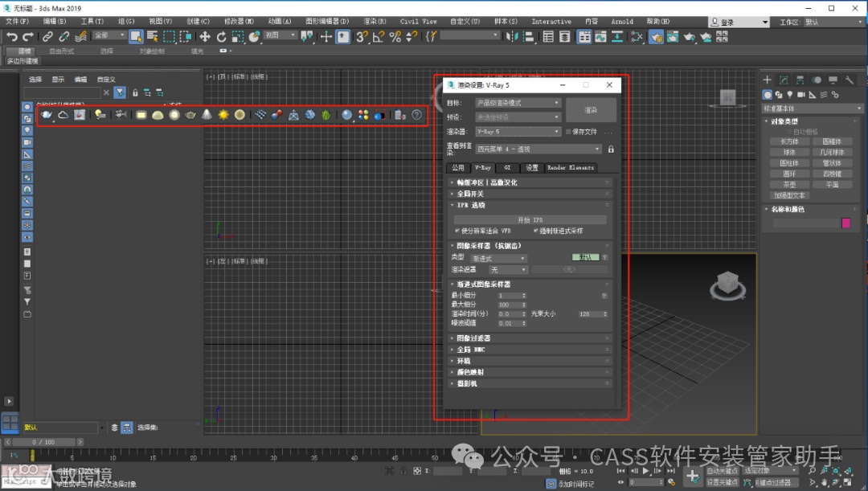Toggle the Angle Snap icon

(379, 36)
